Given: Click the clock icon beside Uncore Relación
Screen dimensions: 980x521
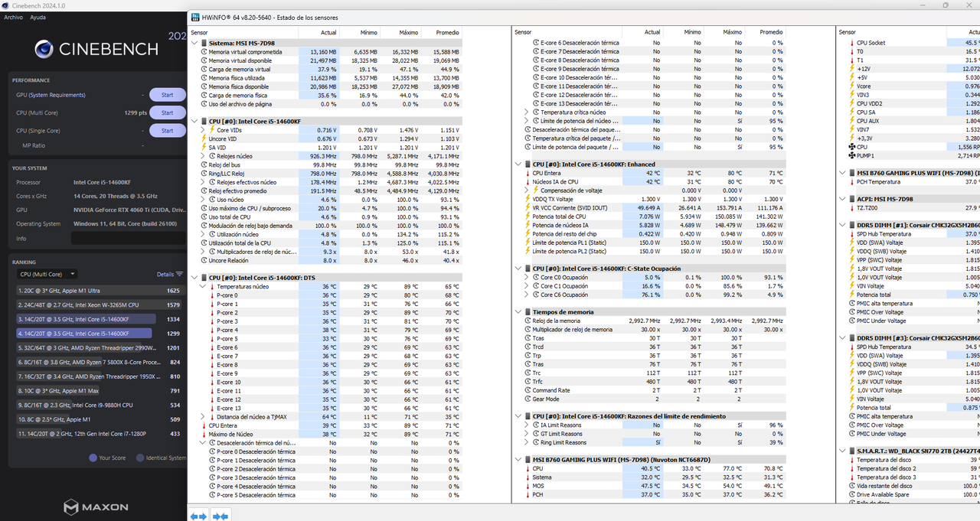Looking at the screenshot, I should (x=204, y=260).
